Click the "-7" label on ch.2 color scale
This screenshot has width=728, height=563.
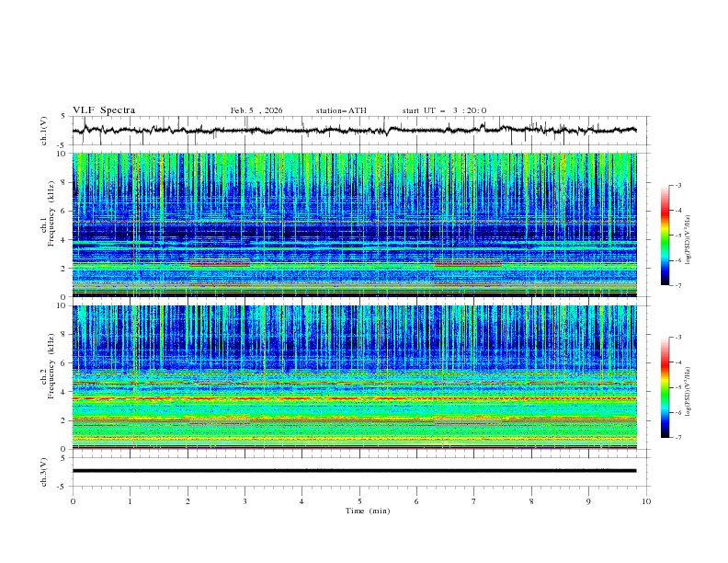pyautogui.click(x=678, y=438)
